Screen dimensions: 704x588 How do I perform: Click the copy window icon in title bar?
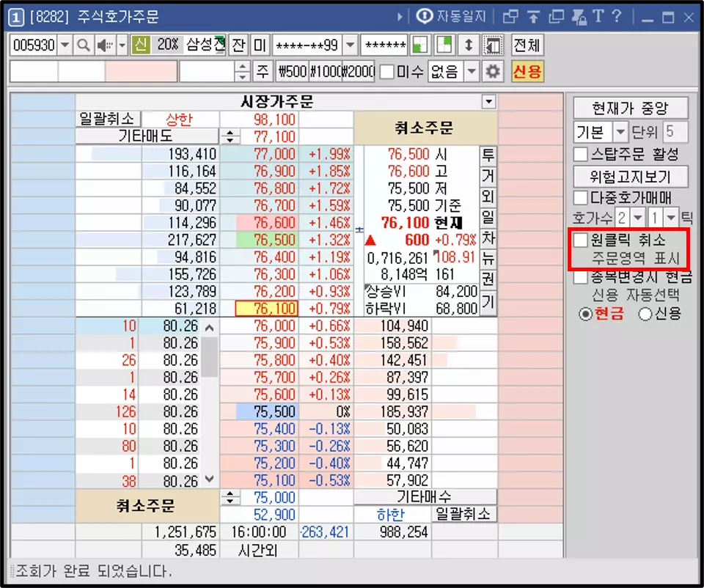point(557,17)
